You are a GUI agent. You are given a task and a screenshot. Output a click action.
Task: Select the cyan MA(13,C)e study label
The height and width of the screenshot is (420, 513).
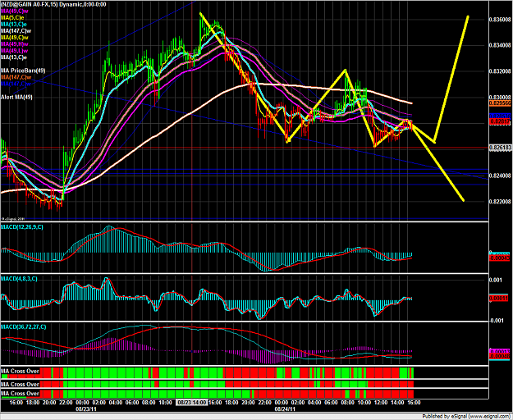point(14,24)
